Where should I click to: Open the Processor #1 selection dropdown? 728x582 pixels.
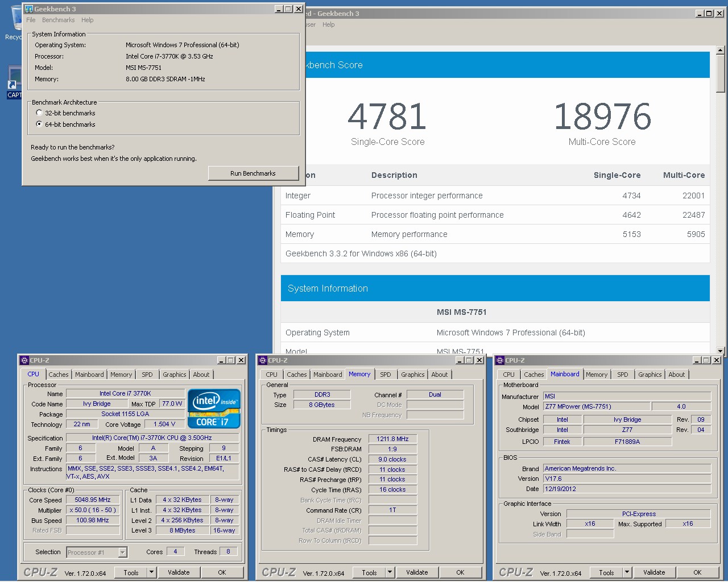tap(122, 552)
